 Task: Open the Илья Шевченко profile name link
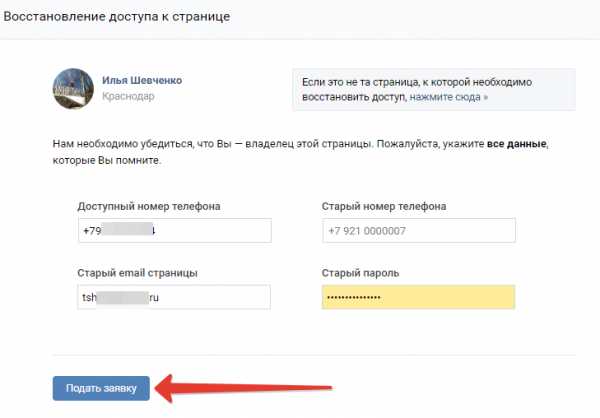coord(142,80)
